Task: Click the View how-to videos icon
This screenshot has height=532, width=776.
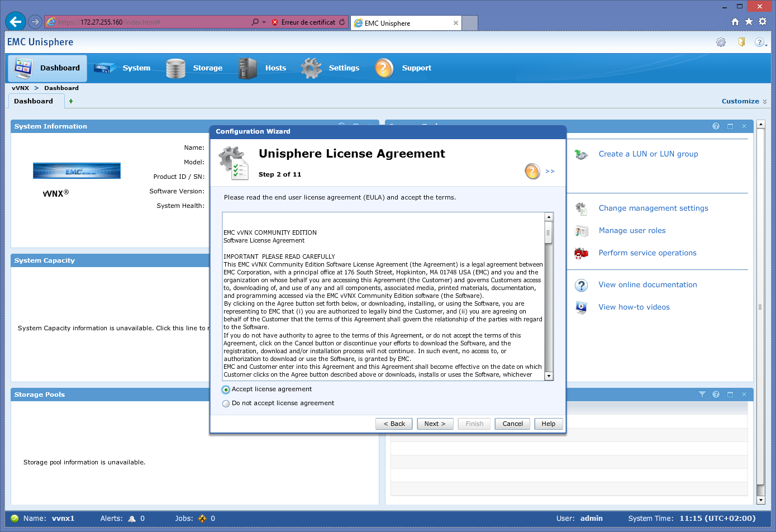Action: [581, 307]
